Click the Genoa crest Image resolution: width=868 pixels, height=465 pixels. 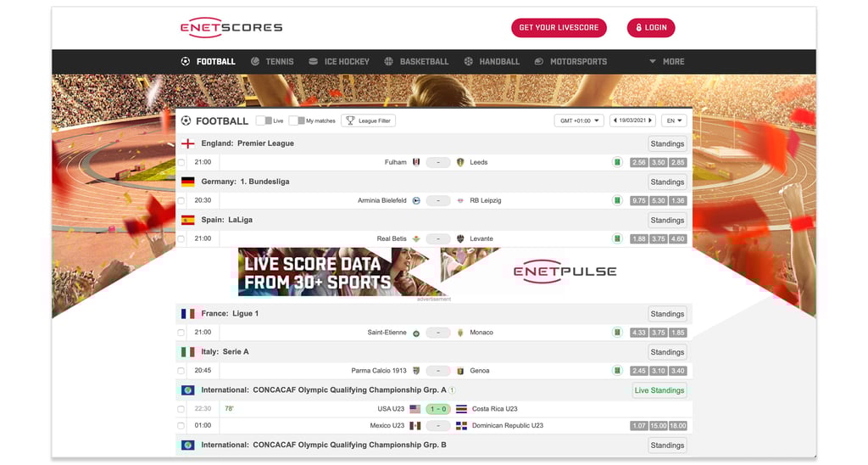[460, 371]
